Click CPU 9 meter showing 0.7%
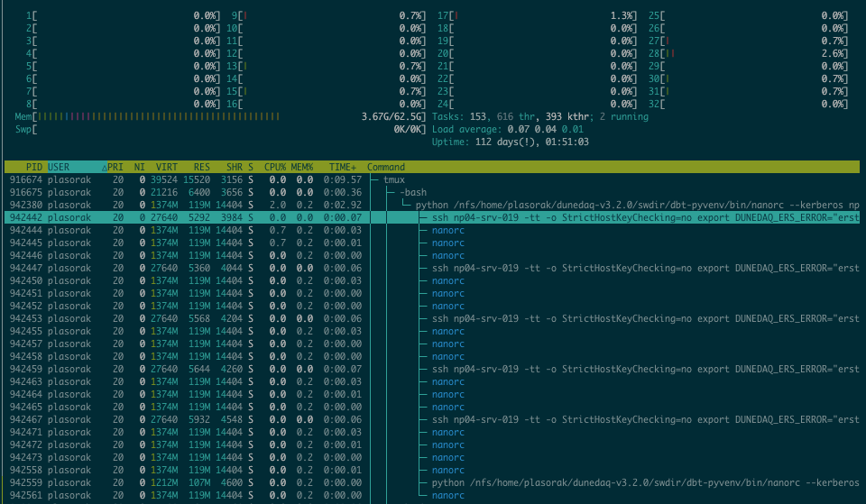This screenshot has width=866, height=504. [x=328, y=15]
